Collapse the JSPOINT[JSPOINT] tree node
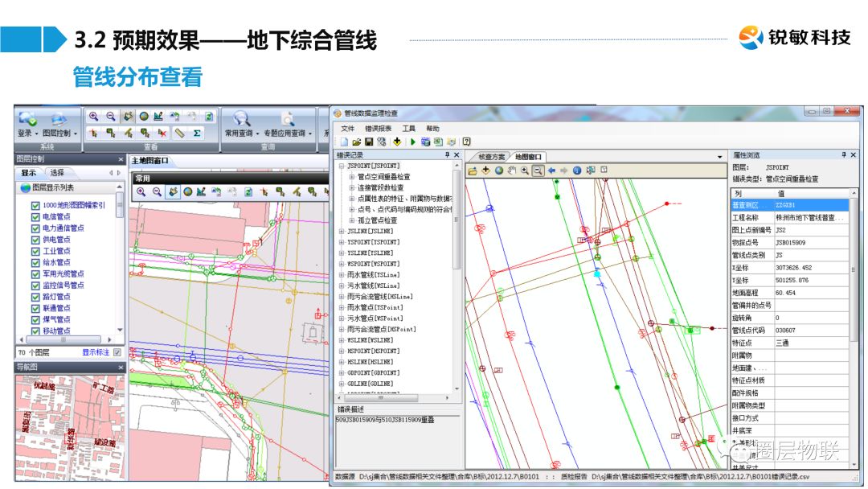This screenshot has width=868, height=489. click(342, 166)
